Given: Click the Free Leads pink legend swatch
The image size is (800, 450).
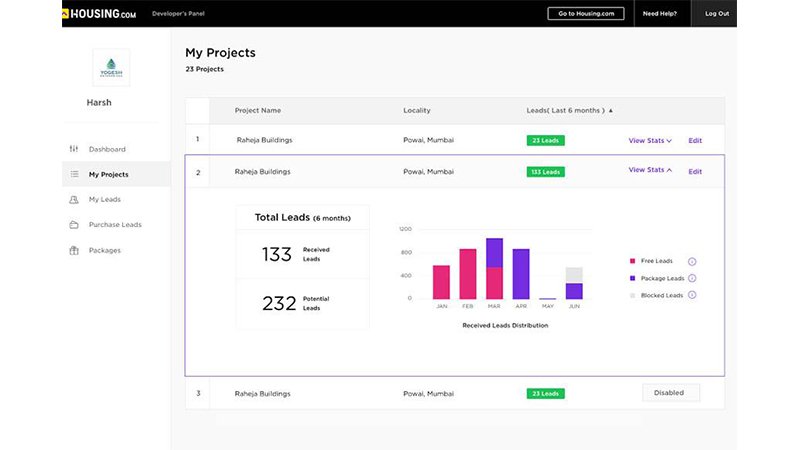Looking at the screenshot, I should pos(633,261).
